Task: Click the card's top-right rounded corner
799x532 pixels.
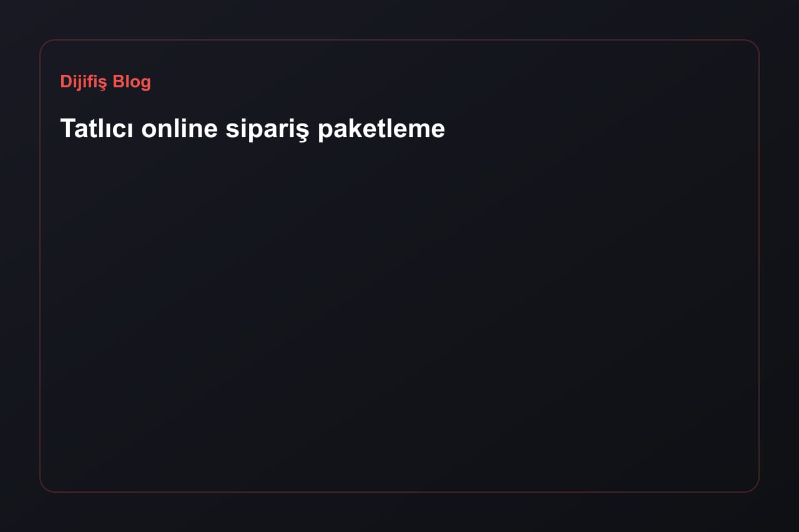Action: pos(755,44)
